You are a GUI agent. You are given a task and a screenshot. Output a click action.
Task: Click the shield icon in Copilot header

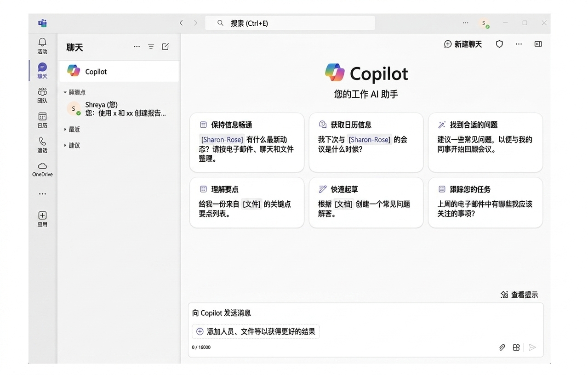click(499, 44)
